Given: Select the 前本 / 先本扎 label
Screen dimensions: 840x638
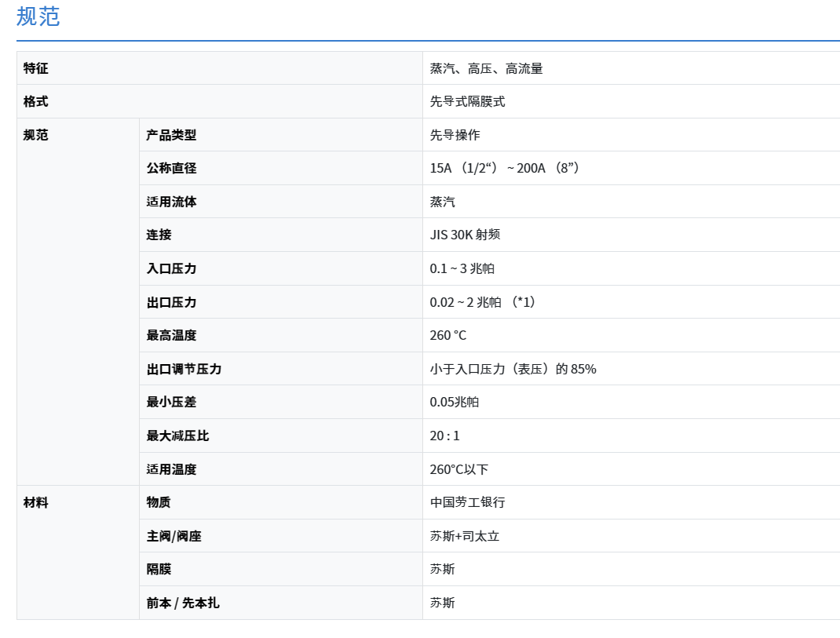Looking at the screenshot, I should [182, 603].
